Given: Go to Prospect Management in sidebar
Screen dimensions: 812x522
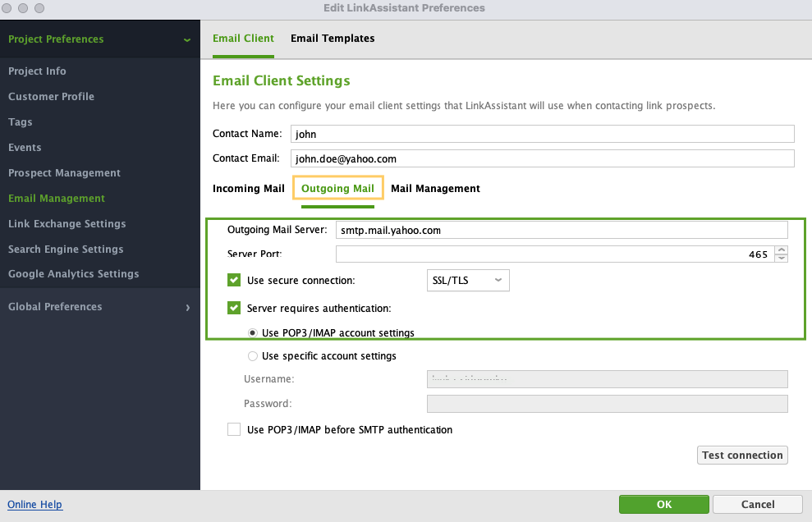Looking at the screenshot, I should coord(64,173).
